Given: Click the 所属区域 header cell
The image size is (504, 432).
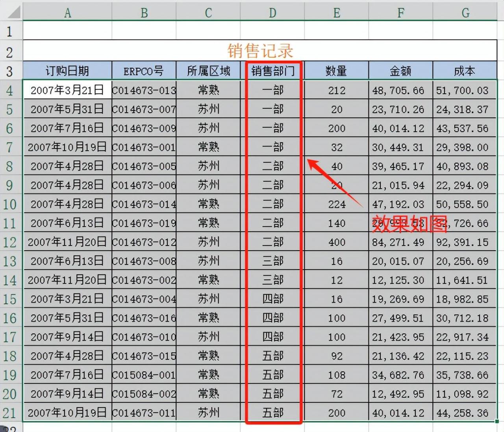Looking at the screenshot, I should pyautogui.click(x=208, y=71).
